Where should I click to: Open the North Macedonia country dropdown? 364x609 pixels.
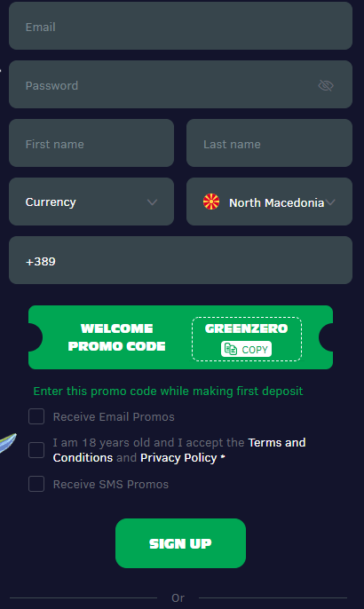pos(269,202)
